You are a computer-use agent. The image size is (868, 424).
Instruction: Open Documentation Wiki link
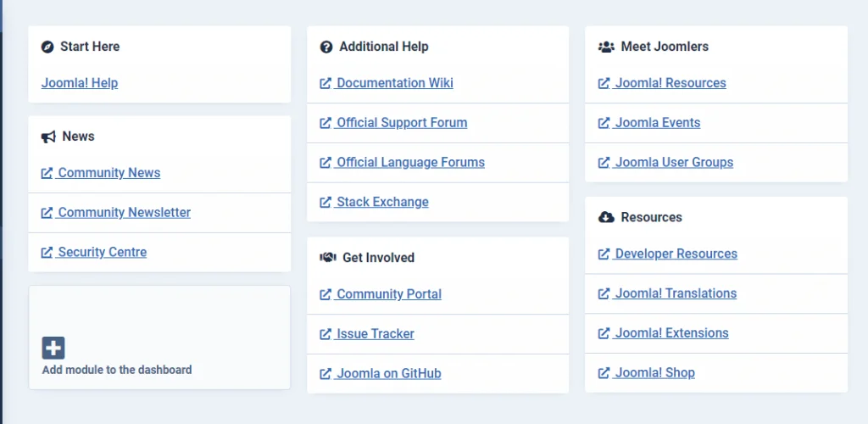pos(387,83)
